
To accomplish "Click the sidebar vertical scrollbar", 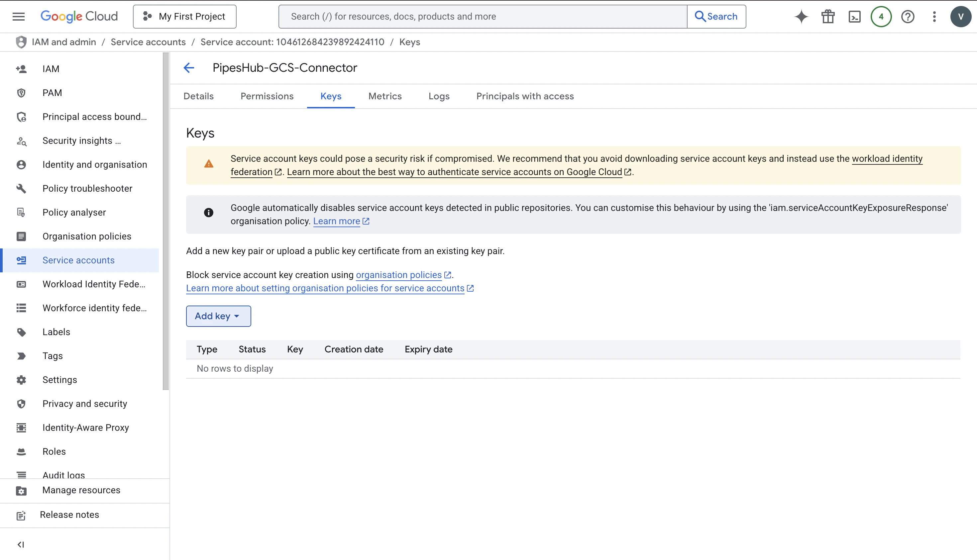I will click(166, 221).
